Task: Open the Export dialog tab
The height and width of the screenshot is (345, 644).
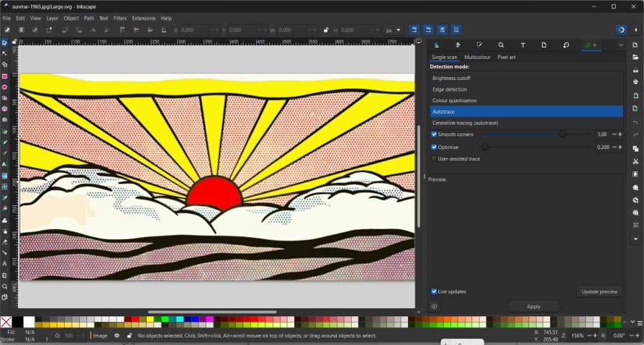Action: coord(544,45)
